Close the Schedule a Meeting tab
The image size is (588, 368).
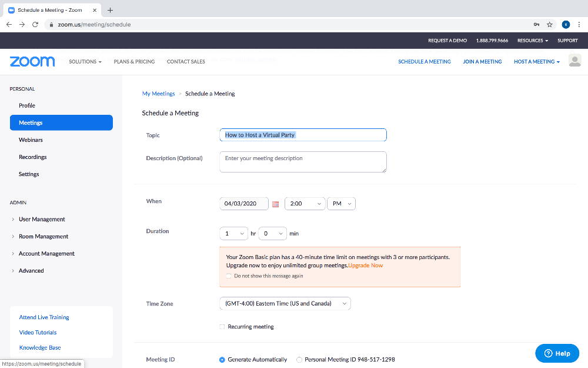point(95,10)
